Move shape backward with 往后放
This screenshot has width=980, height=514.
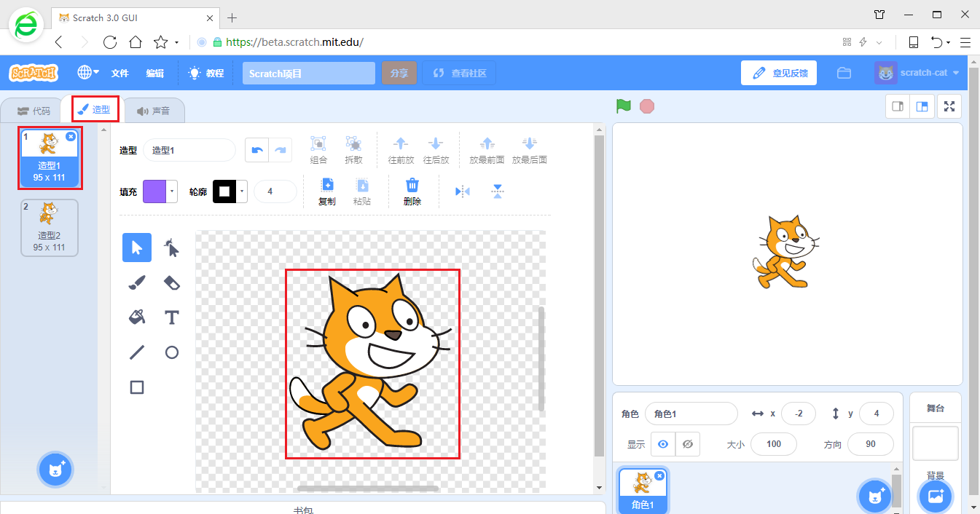pos(436,150)
